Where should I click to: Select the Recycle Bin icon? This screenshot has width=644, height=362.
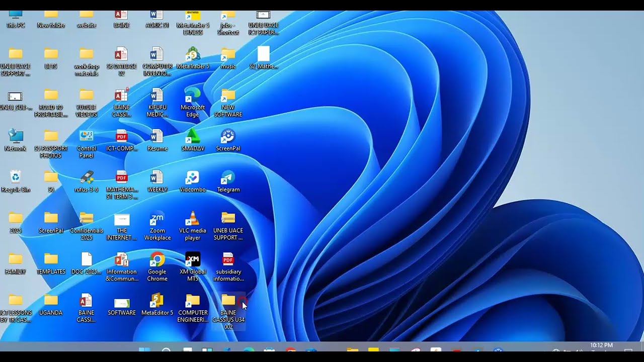16,182
